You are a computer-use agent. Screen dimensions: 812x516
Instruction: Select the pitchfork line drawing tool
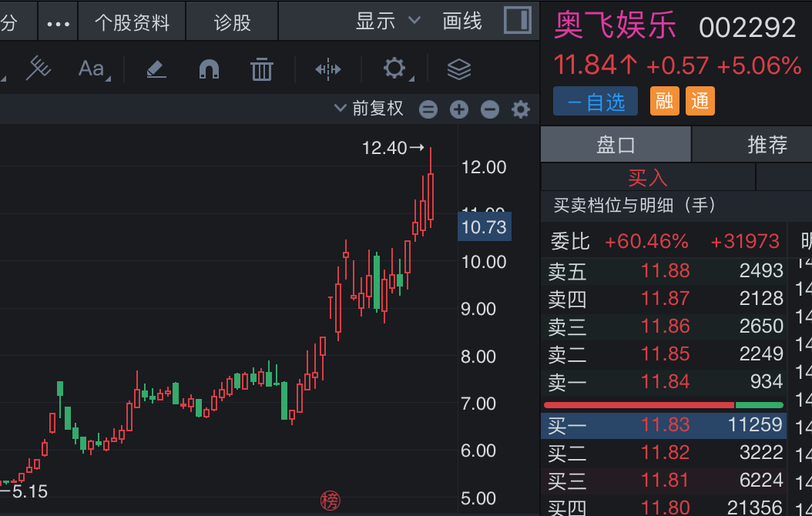click(38, 69)
